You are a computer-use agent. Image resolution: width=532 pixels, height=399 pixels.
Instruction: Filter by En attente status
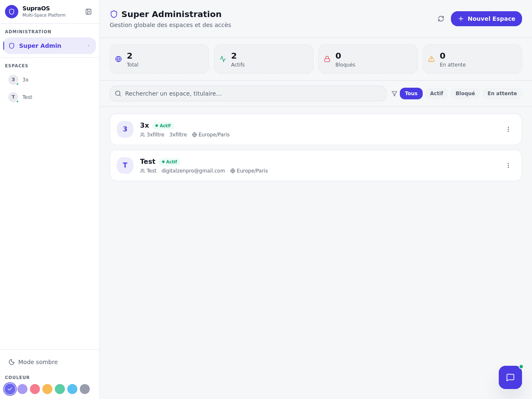pos(502,94)
